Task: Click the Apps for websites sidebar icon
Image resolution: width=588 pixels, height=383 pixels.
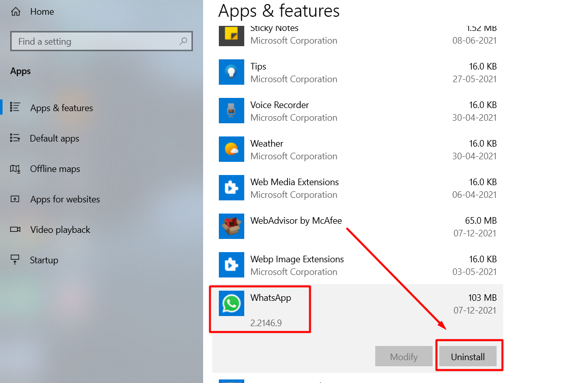Action: pos(15,199)
